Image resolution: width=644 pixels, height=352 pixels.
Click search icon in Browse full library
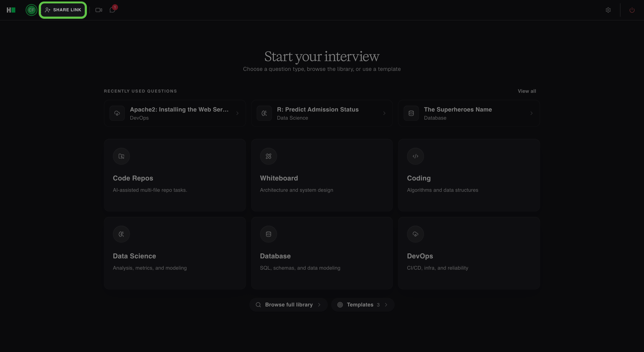click(x=258, y=305)
